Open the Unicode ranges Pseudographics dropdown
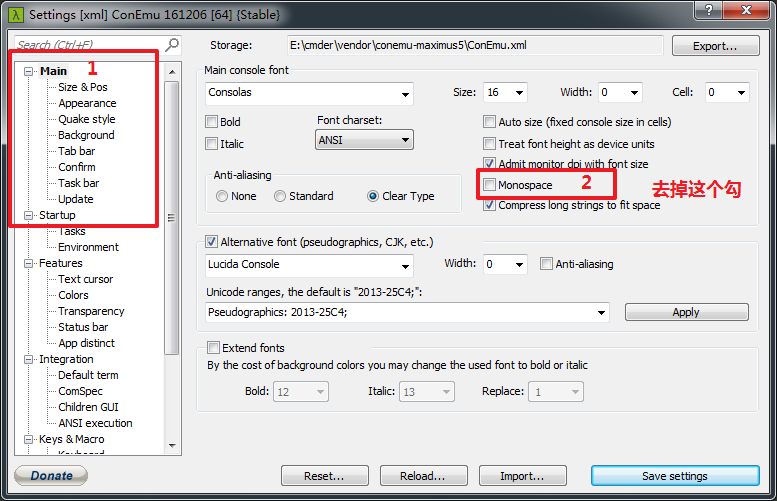777x501 pixels. coord(601,313)
